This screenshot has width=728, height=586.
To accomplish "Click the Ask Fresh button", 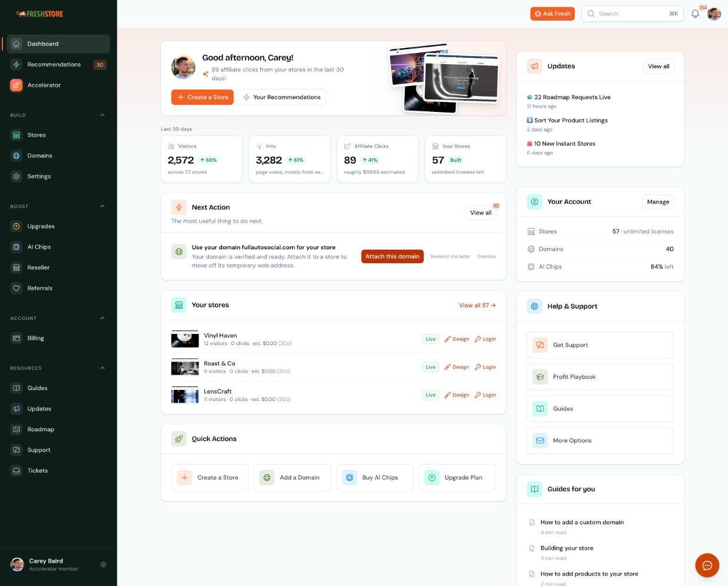I will 552,14.
